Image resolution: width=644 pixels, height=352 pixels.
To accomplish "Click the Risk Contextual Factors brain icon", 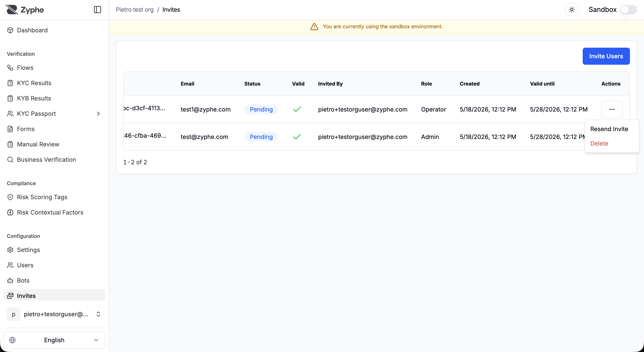I will (10, 212).
